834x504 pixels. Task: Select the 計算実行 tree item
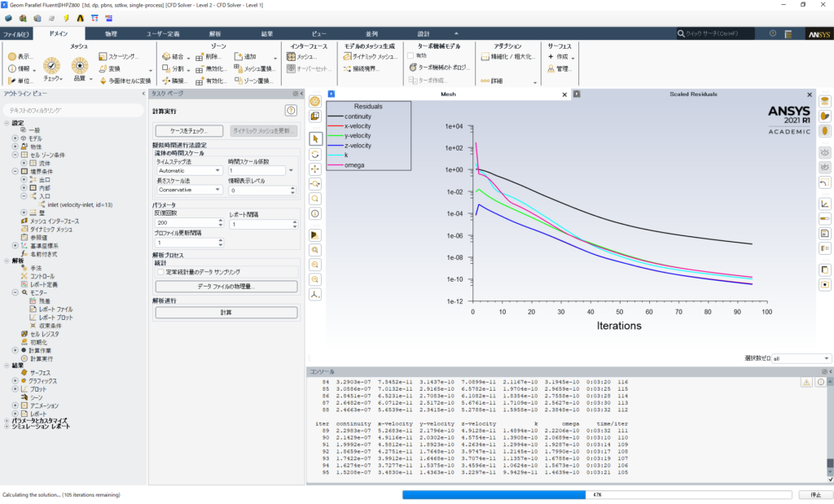pyautogui.click(x=41, y=359)
